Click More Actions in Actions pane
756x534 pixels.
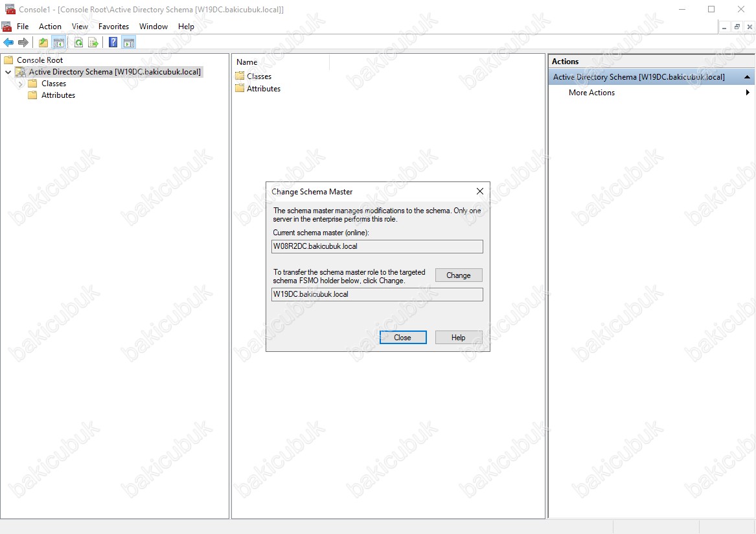click(x=591, y=93)
